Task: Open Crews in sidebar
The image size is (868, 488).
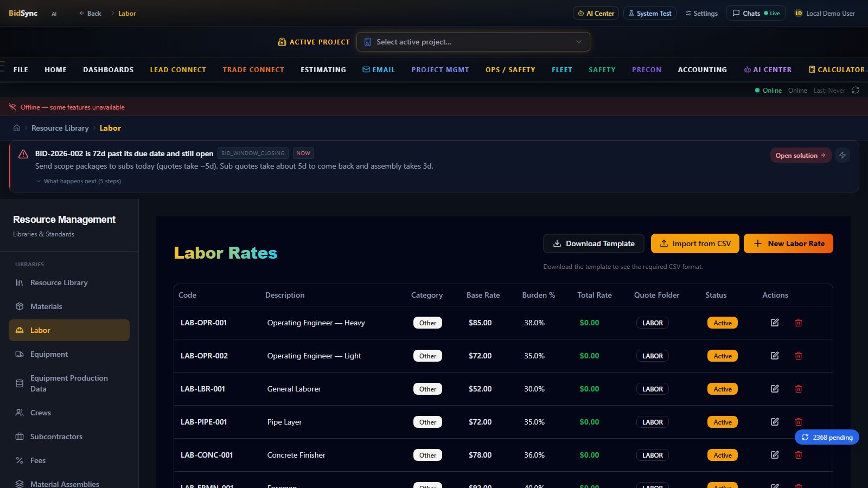Action: [x=69, y=413]
